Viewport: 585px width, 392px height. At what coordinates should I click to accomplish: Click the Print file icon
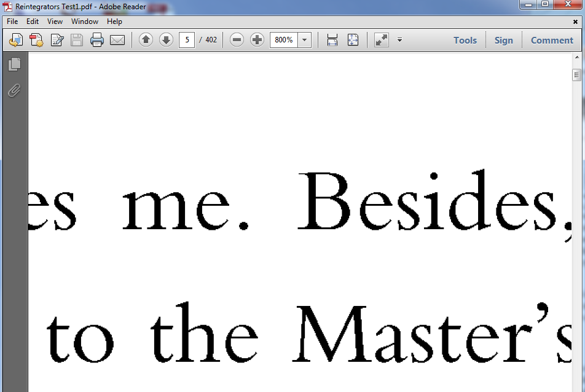point(97,41)
